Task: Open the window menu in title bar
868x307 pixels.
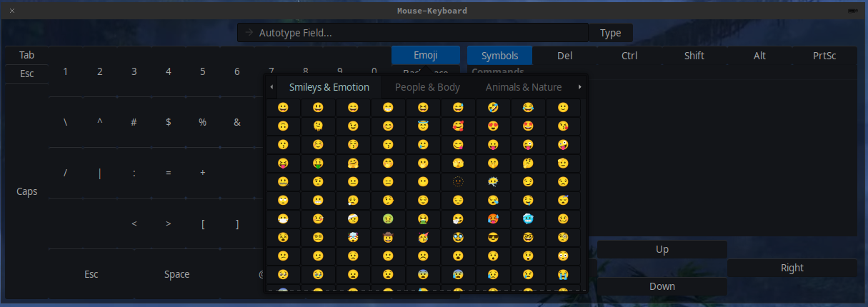Action: [x=853, y=11]
